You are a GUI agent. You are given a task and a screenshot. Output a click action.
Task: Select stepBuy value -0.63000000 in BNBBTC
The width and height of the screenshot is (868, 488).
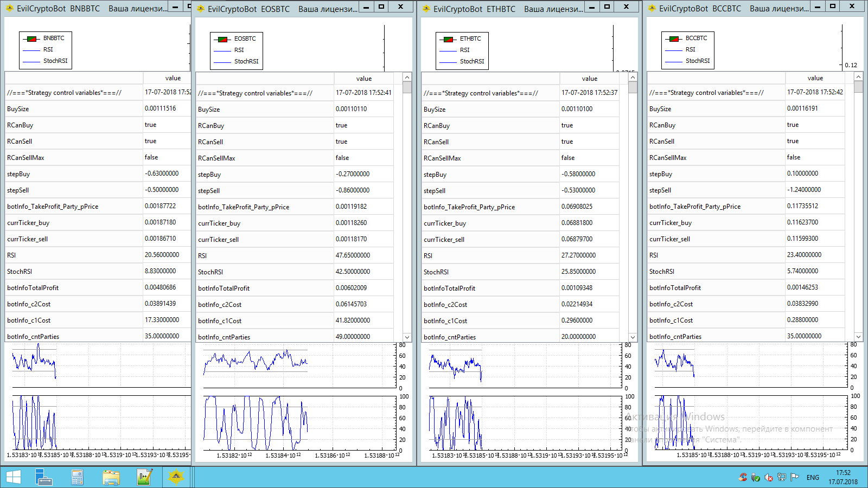(x=162, y=174)
